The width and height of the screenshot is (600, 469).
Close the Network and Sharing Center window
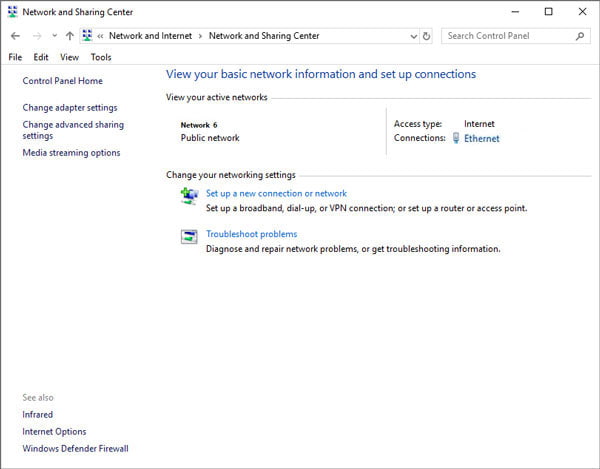[582, 11]
